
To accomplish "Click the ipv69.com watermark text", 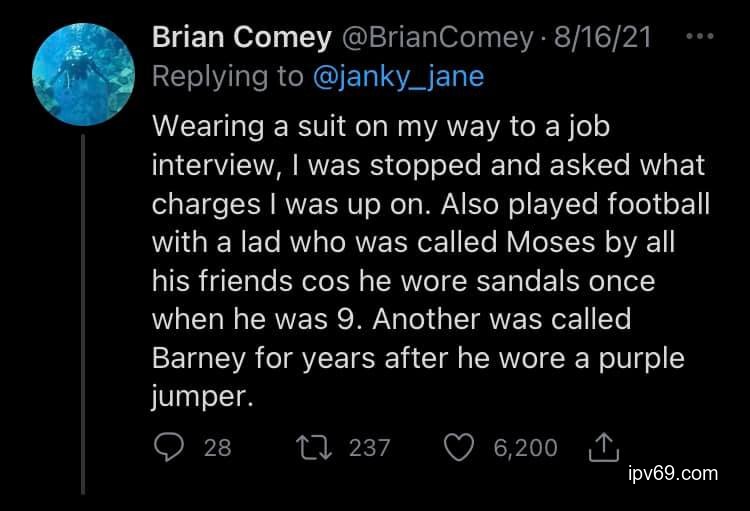I will point(673,474).
